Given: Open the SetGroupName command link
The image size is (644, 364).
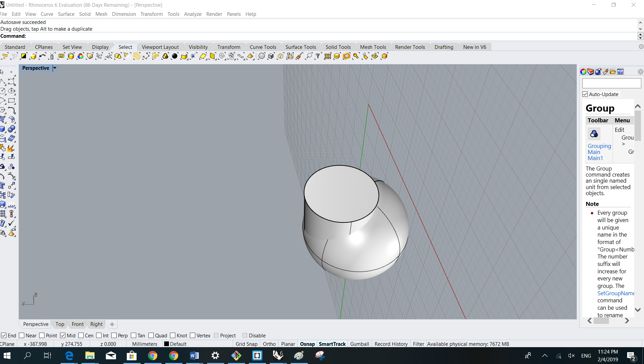Looking at the screenshot, I should 616,293.
